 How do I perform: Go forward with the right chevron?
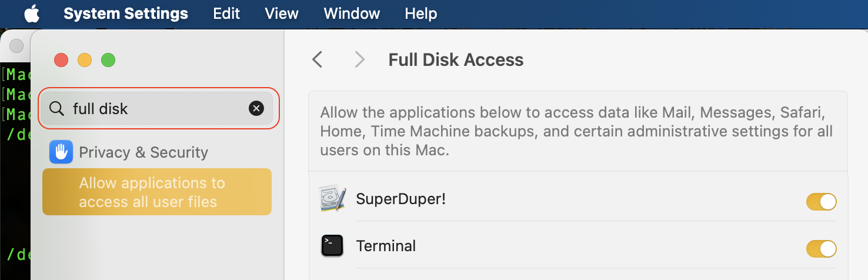tap(360, 59)
